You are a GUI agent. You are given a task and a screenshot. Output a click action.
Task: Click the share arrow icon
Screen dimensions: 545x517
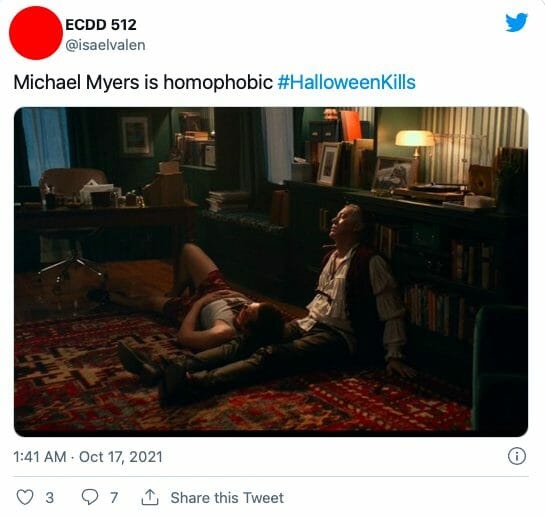[x=150, y=497]
